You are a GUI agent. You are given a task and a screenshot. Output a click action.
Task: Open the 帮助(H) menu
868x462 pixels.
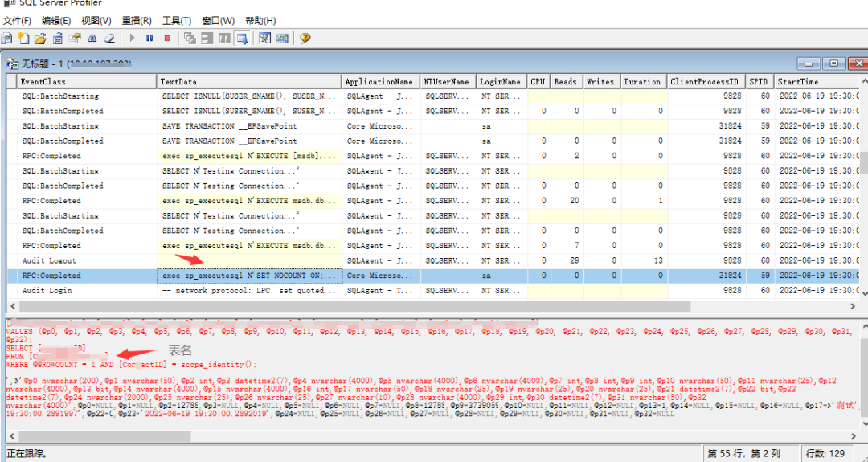point(260,20)
